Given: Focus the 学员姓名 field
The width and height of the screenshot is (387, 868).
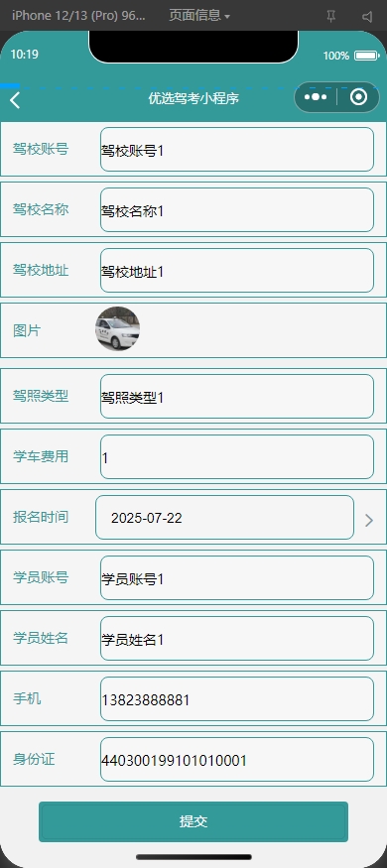Looking at the screenshot, I should (237, 638).
